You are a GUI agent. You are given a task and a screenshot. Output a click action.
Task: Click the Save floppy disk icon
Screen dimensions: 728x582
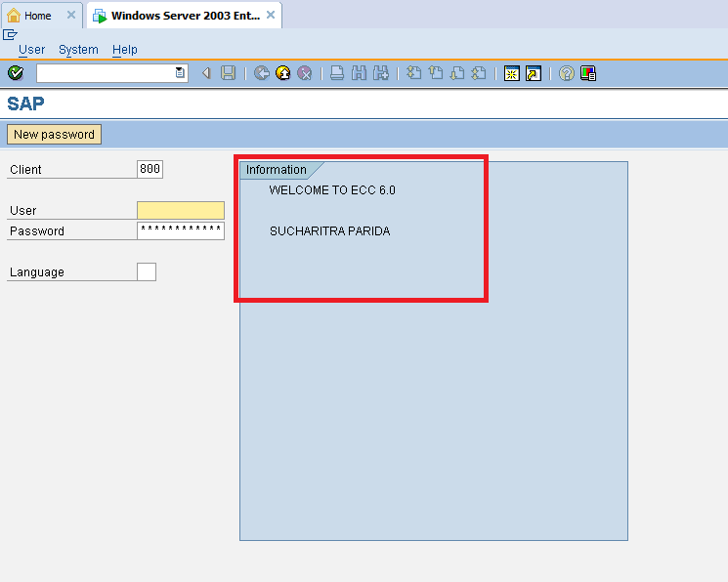pyautogui.click(x=228, y=73)
